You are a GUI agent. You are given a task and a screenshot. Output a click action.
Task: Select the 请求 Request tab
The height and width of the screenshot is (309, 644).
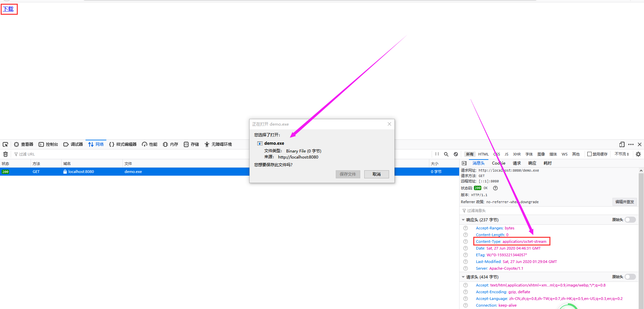517,163
